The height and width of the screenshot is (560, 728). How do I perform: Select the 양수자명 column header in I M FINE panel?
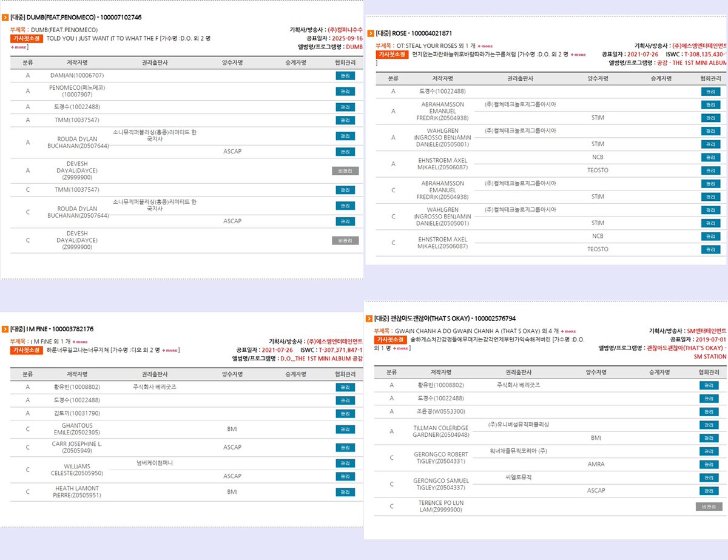232,374
